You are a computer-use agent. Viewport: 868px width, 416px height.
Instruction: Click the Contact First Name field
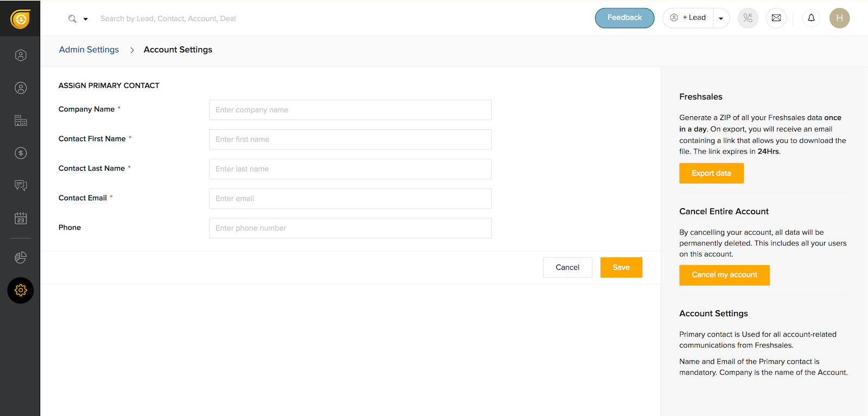pyautogui.click(x=350, y=140)
